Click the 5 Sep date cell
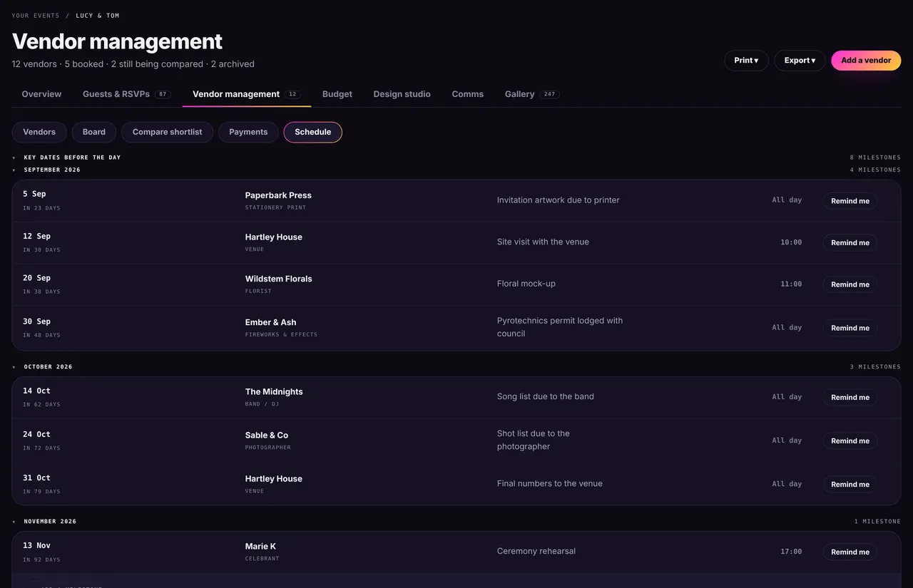 click(x=41, y=200)
